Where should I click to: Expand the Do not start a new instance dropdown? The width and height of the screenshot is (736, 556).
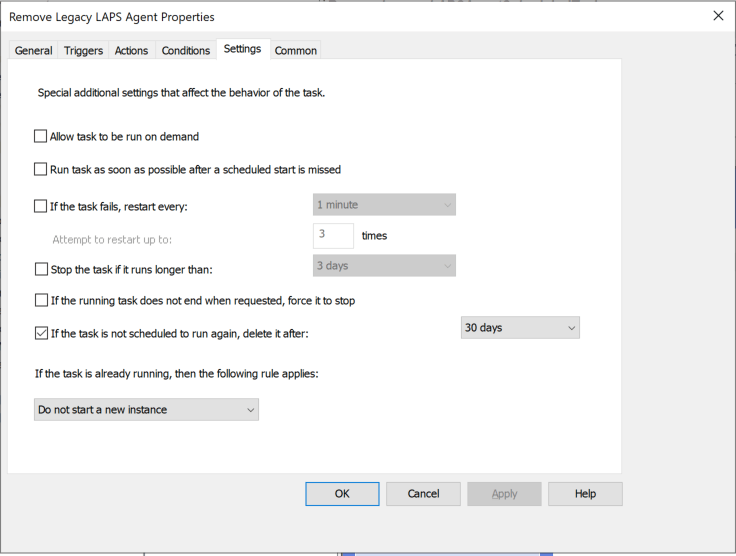[x=146, y=409]
